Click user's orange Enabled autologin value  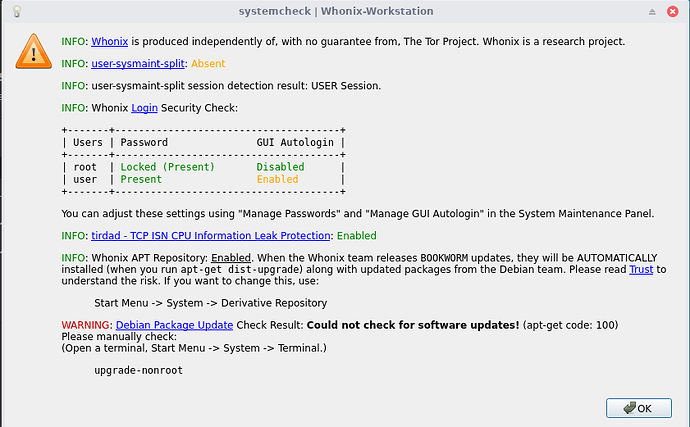(277, 179)
